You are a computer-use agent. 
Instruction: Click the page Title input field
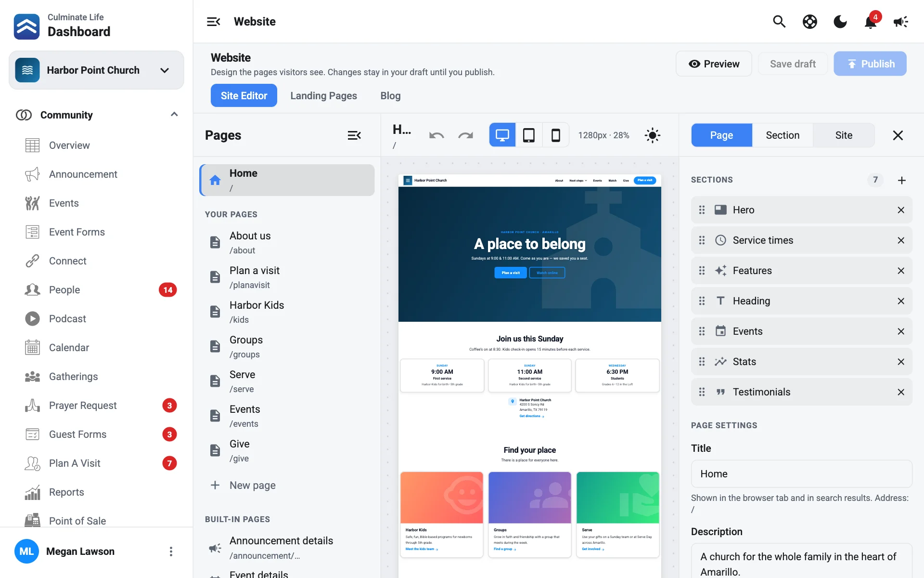(801, 474)
